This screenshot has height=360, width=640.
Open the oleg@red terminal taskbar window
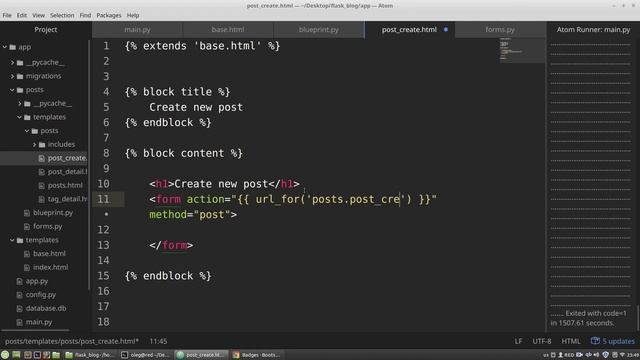pos(145,355)
